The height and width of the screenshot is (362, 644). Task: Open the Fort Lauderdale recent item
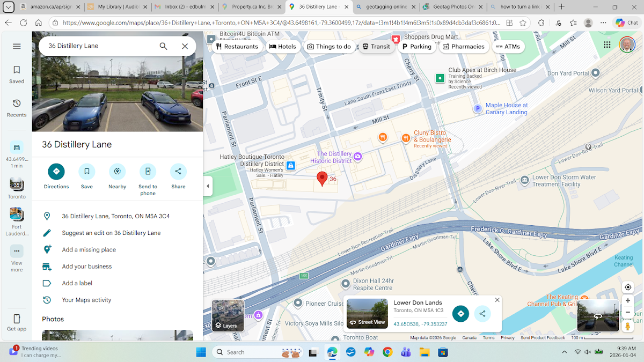[17, 221]
